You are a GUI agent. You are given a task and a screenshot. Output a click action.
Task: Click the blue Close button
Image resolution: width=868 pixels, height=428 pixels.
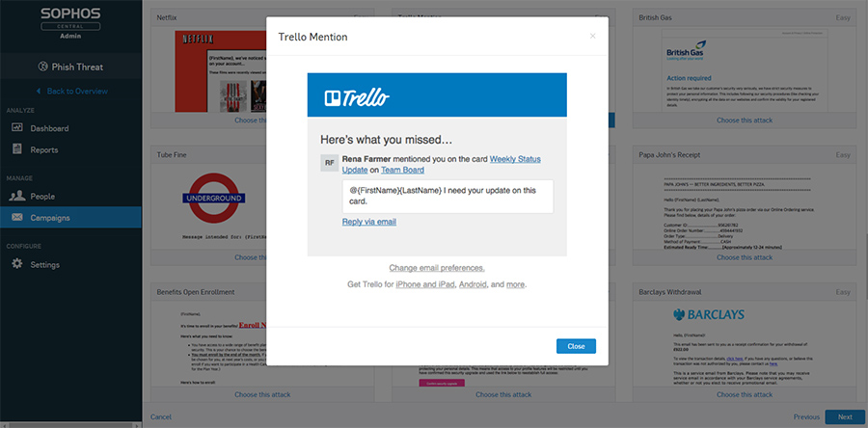[x=576, y=346]
